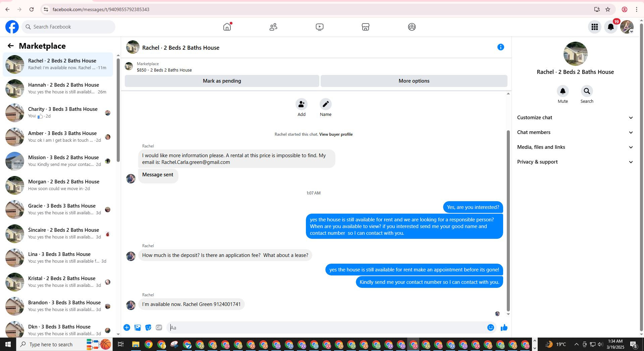Click the Mark as pending button
This screenshot has height=351, width=644.
[x=222, y=81]
